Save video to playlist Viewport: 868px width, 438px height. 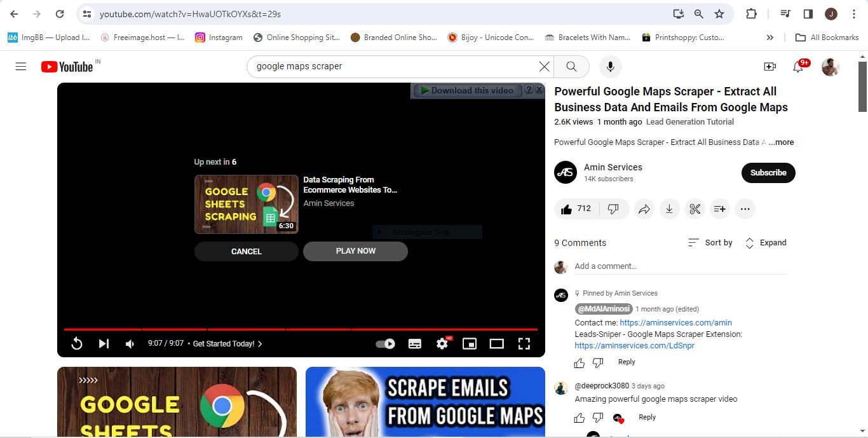(719, 209)
